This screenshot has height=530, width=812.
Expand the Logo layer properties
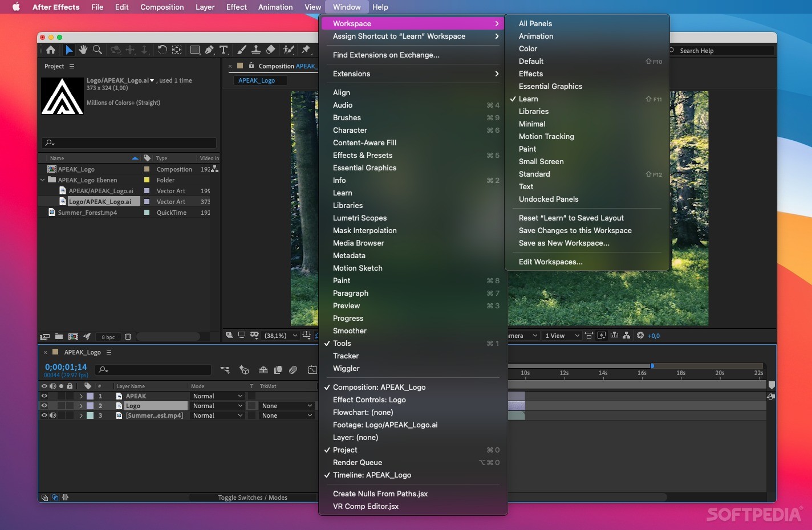pos(81,406)
